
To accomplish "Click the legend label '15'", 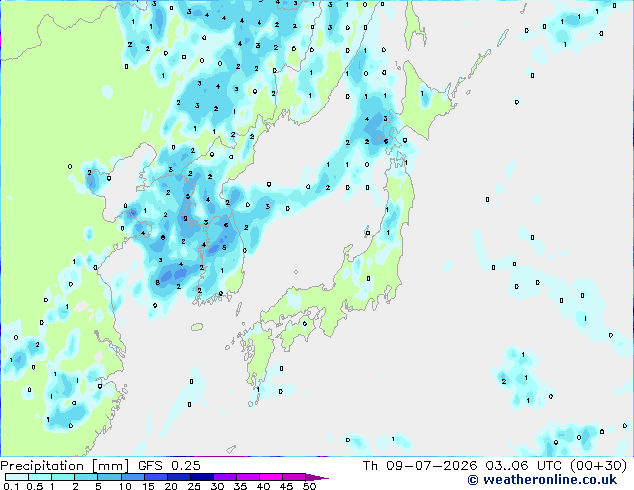I will pos(148,486).
